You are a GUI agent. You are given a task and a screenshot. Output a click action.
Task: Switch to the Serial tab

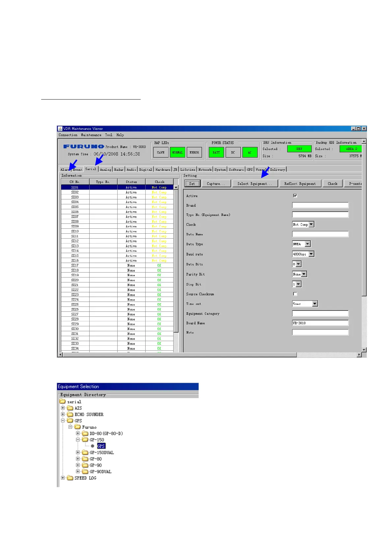click(91, 169)
